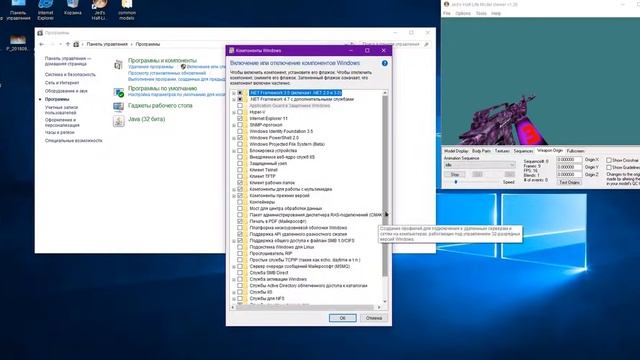The width and height of the screenshot is (640, 360).
Task: Open the Панель управления desktop icon
Action: [x=18, y=9]
